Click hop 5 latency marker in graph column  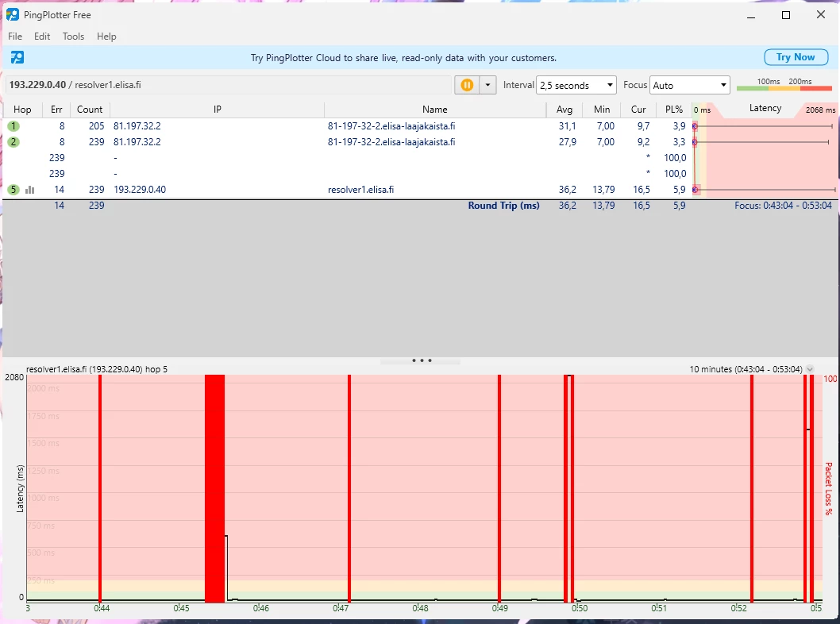click(x=695, y=190)
